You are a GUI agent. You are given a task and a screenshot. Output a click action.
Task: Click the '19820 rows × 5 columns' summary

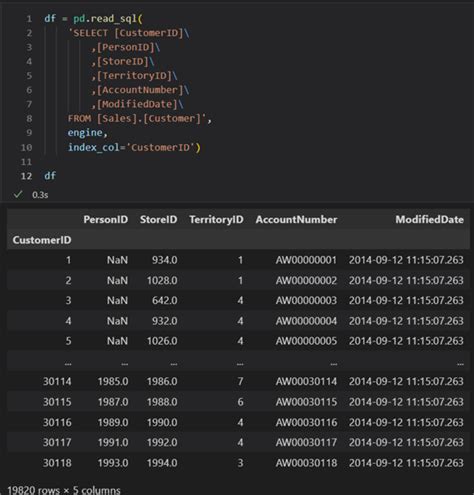tap(64, 490)
